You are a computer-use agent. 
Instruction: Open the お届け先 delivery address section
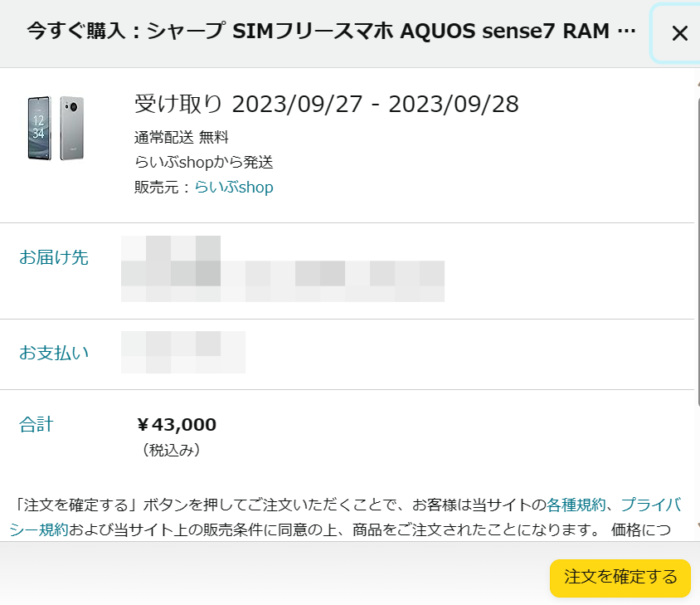click(x=54, y=257)
